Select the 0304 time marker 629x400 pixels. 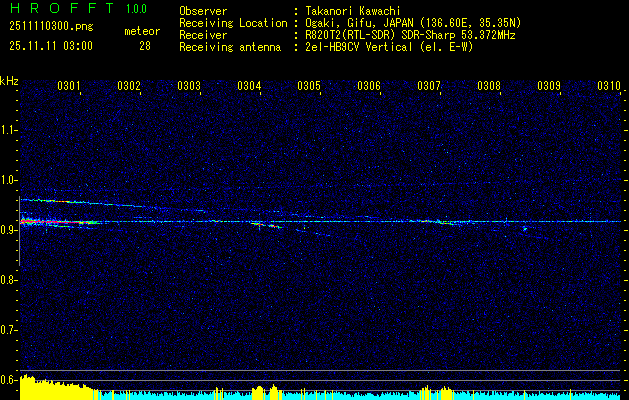[x=249, y=87]
